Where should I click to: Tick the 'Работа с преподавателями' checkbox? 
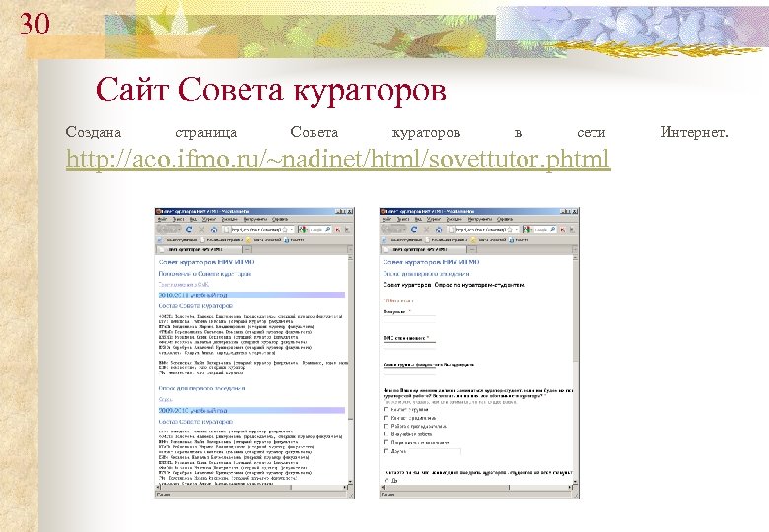386,427
